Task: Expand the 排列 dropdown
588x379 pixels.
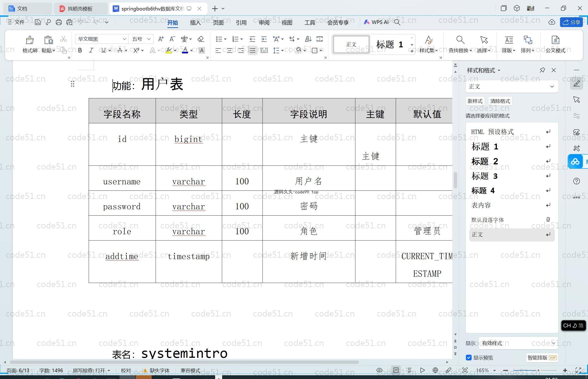Action: click(x=527, y=50)
